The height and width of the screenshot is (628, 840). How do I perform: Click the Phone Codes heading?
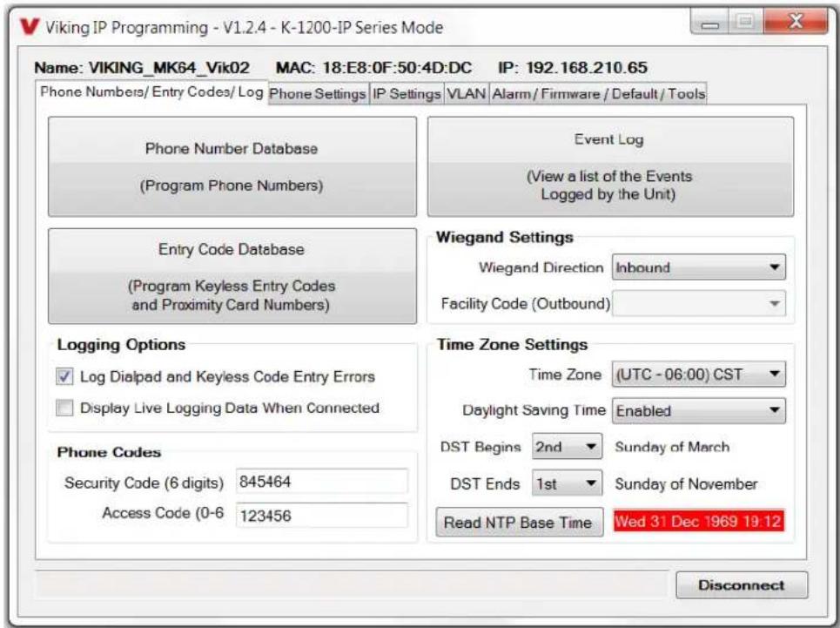click(110, 452)
